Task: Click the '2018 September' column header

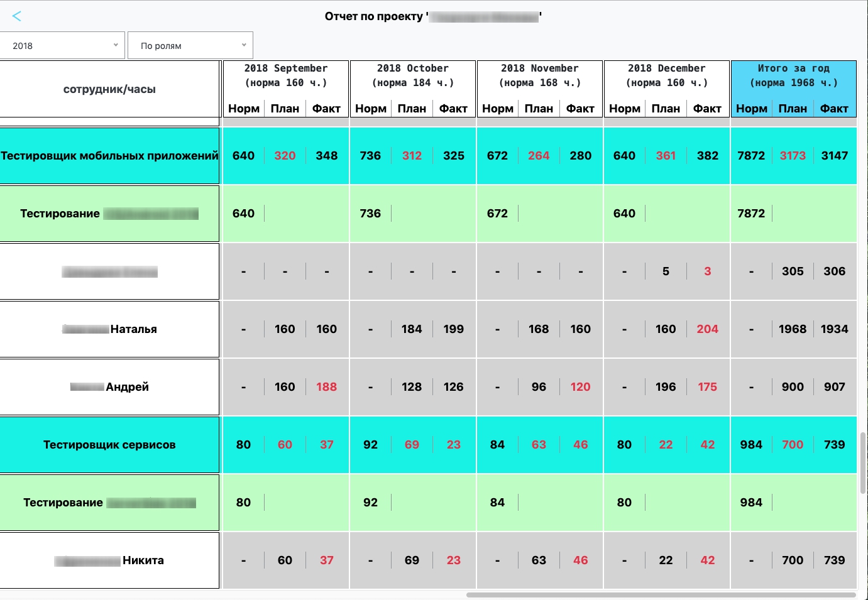Action: click(x=286, y=75)
